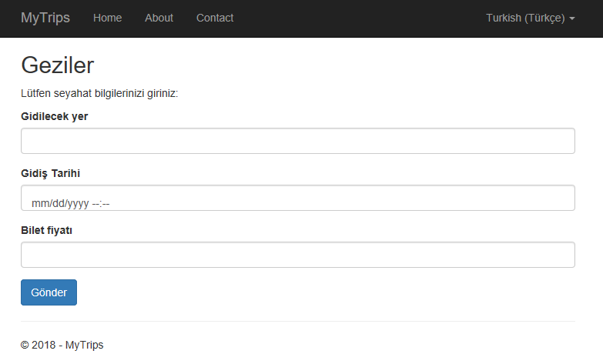Open the About page
The width and height of the screenshot is (603, 364).
pos(159,18)
